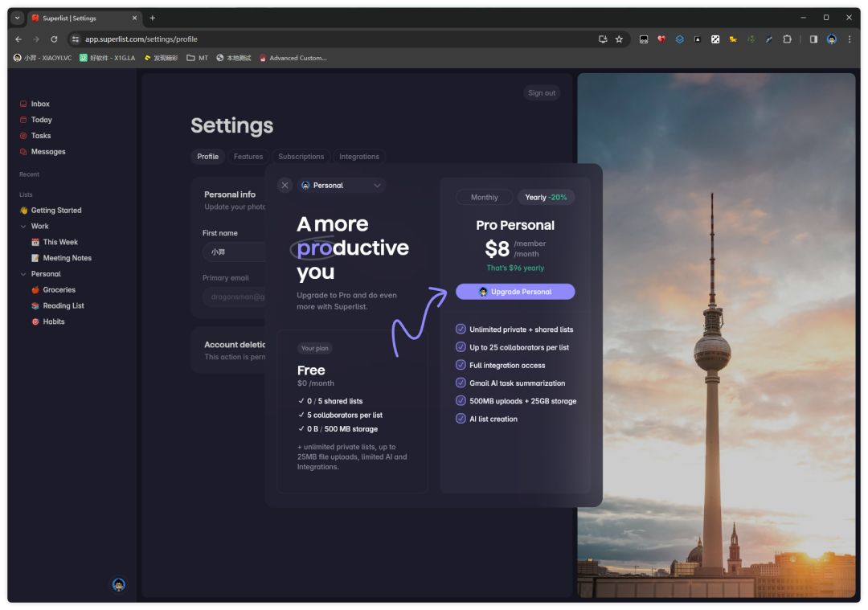This screenshot has height=610, width=868.
Task: Switch to the Features tab
Action: (248, 157)
